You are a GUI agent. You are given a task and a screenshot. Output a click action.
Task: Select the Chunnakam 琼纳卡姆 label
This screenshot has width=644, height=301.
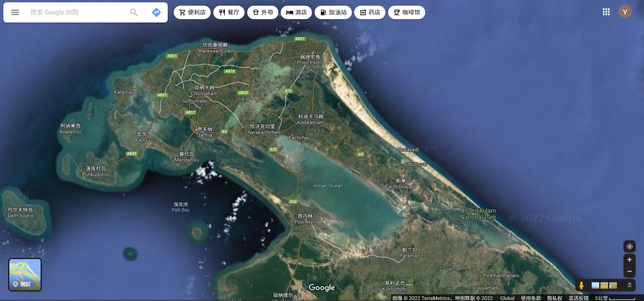204,91
